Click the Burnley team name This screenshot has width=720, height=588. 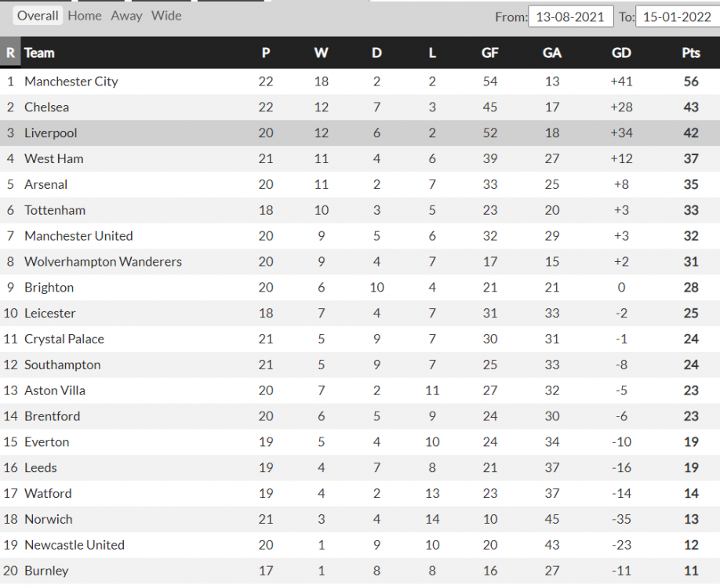(46, 571)
